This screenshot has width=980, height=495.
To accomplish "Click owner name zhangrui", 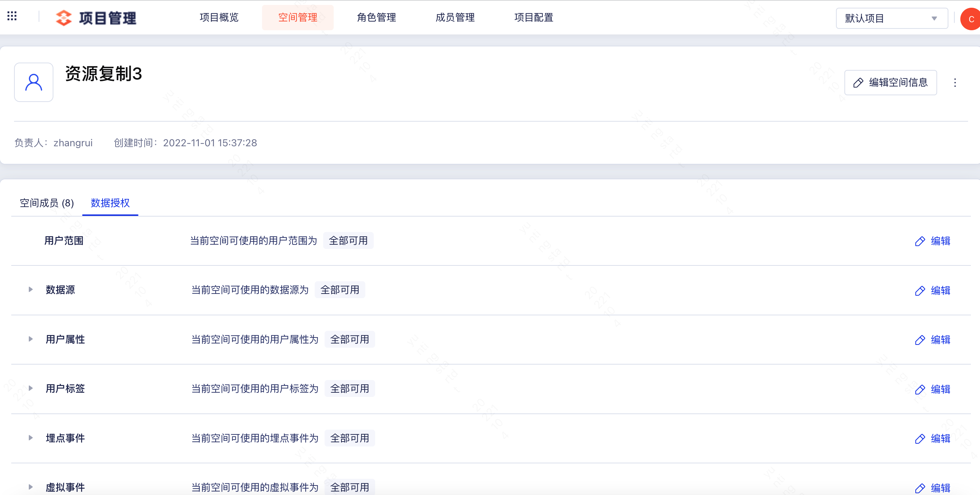I will tap(73, 143).
